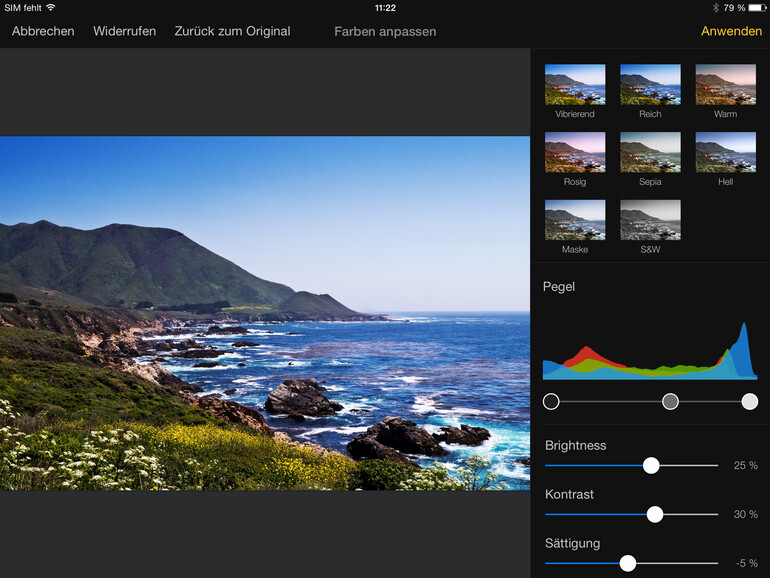Click the Brightness '25 %' value
Image resolution: width=770 pixels, height=578 pixels.
tap(745, 465)
